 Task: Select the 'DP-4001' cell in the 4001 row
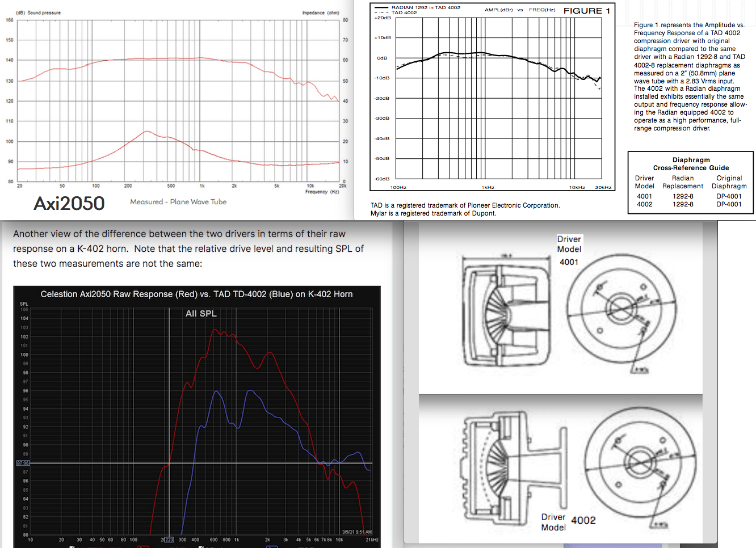tap(729, 196)
